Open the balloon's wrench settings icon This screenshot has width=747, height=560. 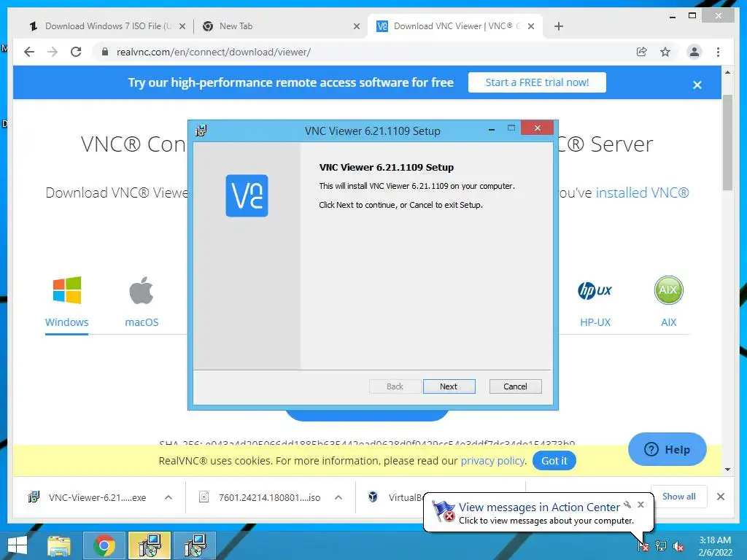click(x=628, y=505)
